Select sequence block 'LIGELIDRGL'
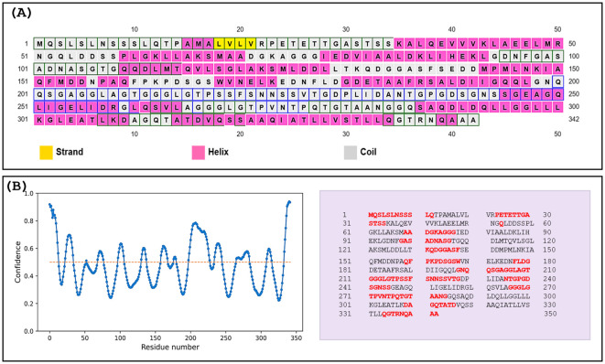The image size is (605, 364). [451, 288]
